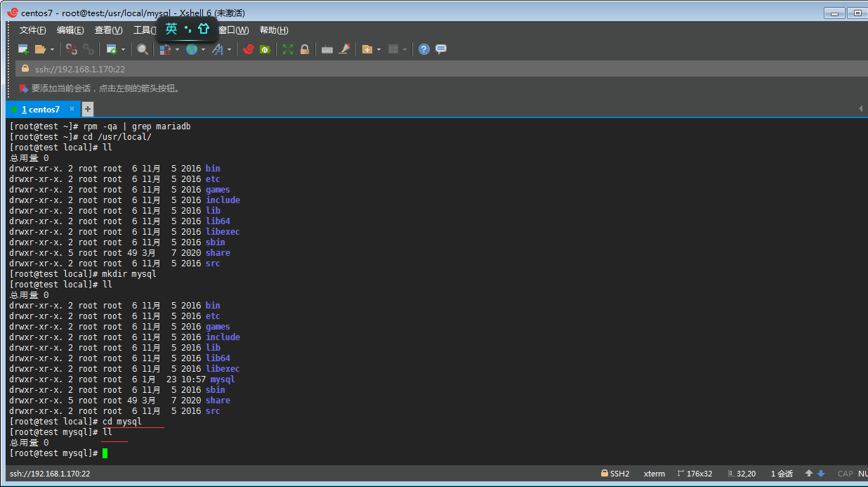Toggle full screen mode icon

click(x=288, y=49)
